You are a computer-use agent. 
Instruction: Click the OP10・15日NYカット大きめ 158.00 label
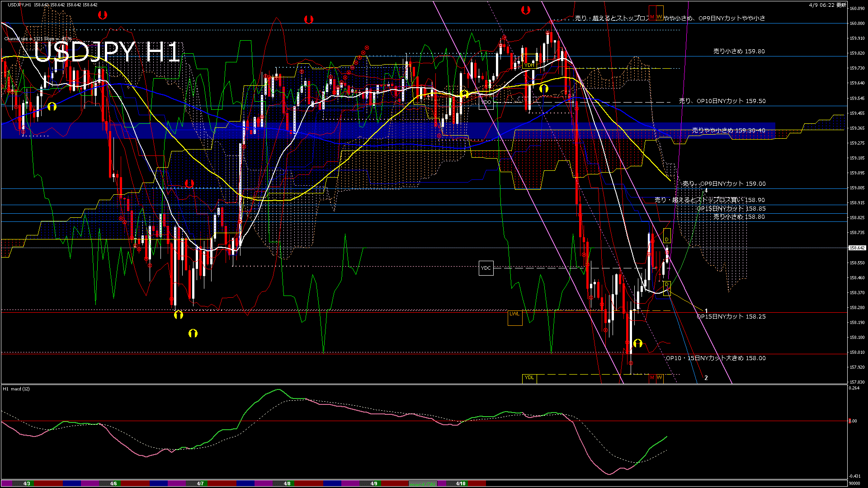(x=716, y=358)
